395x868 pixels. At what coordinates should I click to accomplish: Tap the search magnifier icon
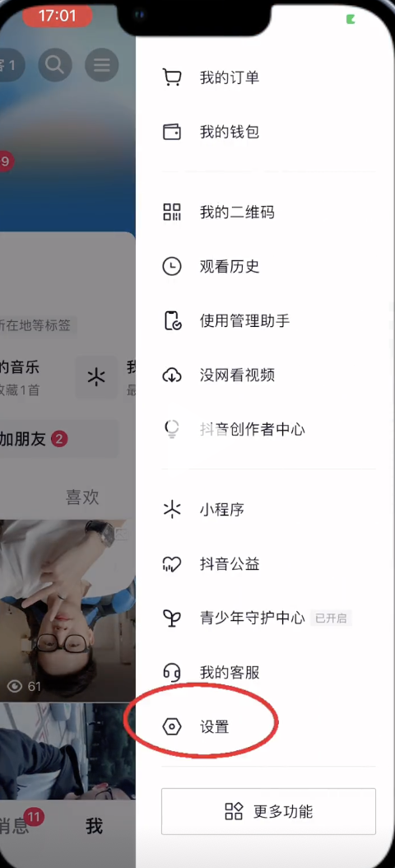point(55,65)
